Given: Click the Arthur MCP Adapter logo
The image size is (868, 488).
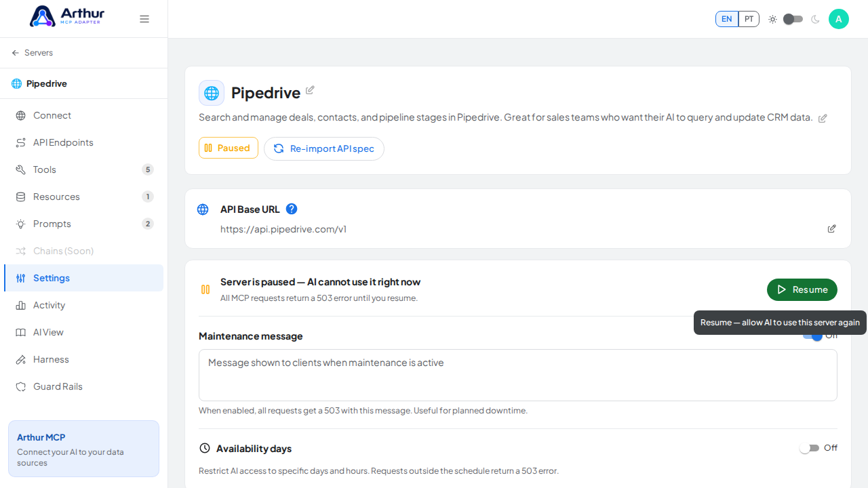Looking at the screenshot, I should tap(67, 16).
